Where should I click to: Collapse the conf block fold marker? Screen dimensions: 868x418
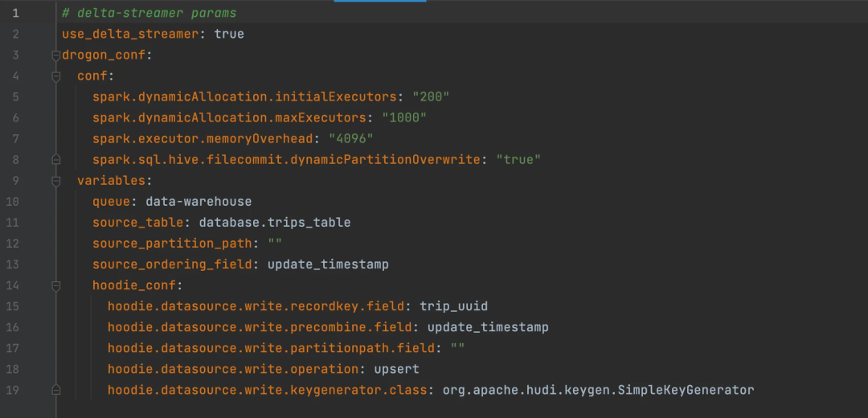(56, 76)
